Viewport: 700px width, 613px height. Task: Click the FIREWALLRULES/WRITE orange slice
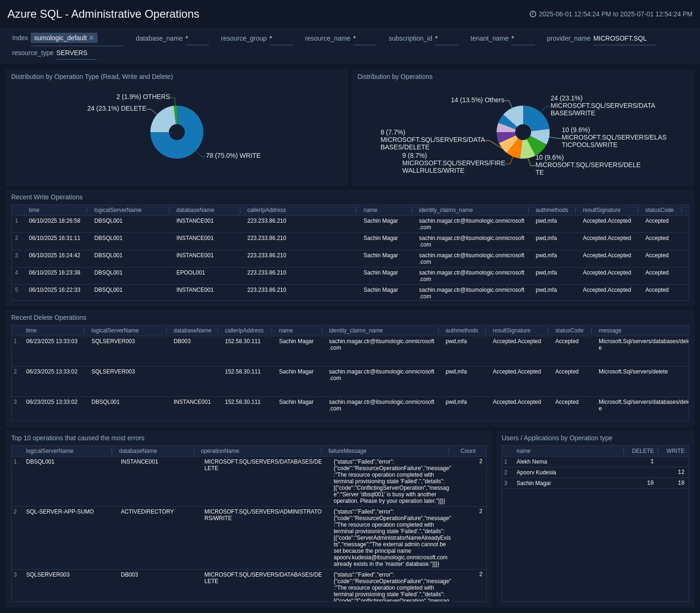coord(515,149)
